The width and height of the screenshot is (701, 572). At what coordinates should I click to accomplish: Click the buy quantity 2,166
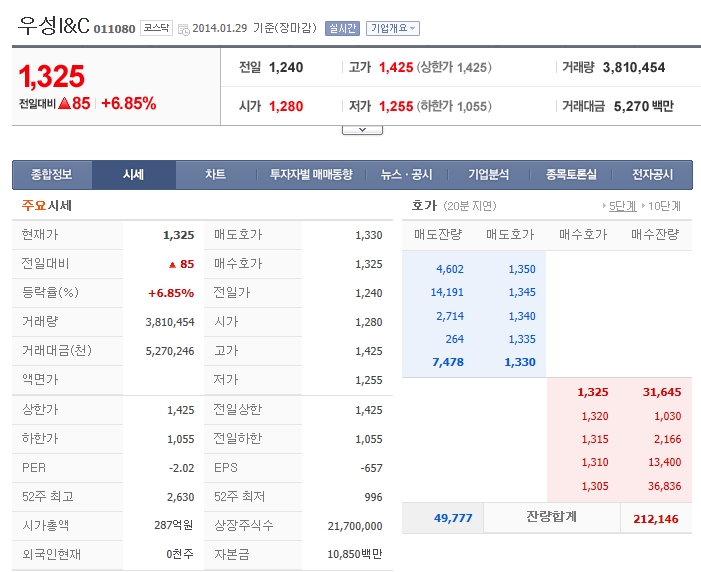click(667, 439)
